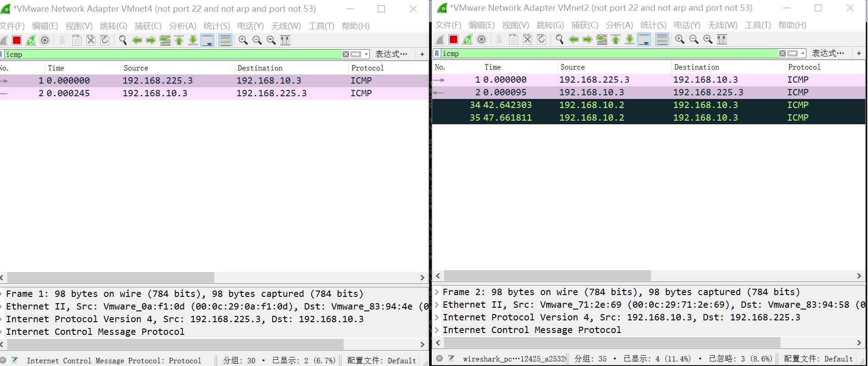Image resolution: width=868 pixels, height=366 pixels.
Task: Open 捕获(C) menu in VMnet4 window
Action: pos(148,26)
